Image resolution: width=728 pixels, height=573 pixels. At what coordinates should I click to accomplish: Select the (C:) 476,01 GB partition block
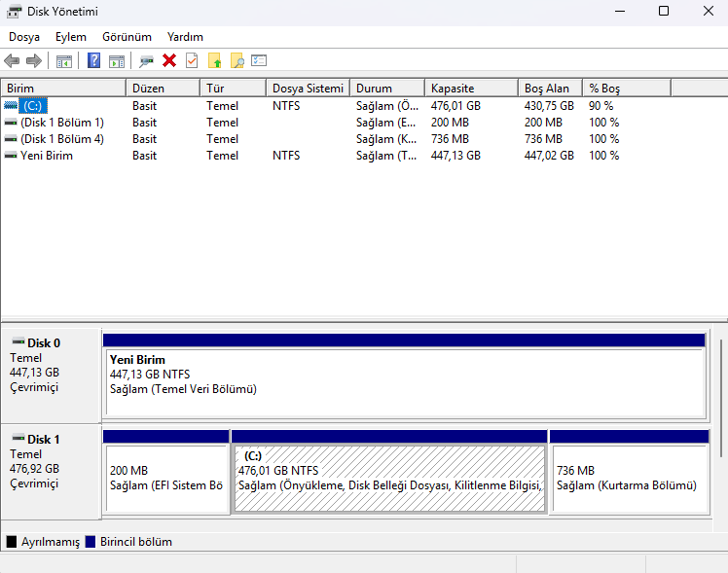pyautogui.click(x=389, y=472)
